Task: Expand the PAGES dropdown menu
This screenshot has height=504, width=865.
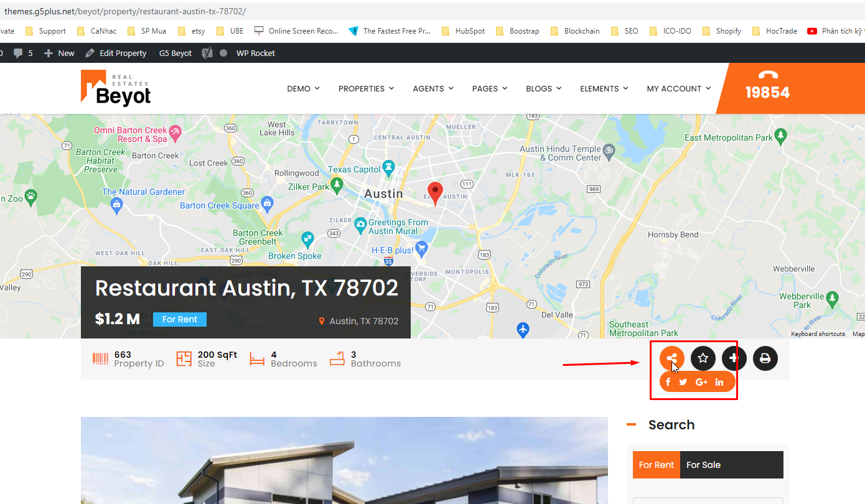Action: coord(490,88)
